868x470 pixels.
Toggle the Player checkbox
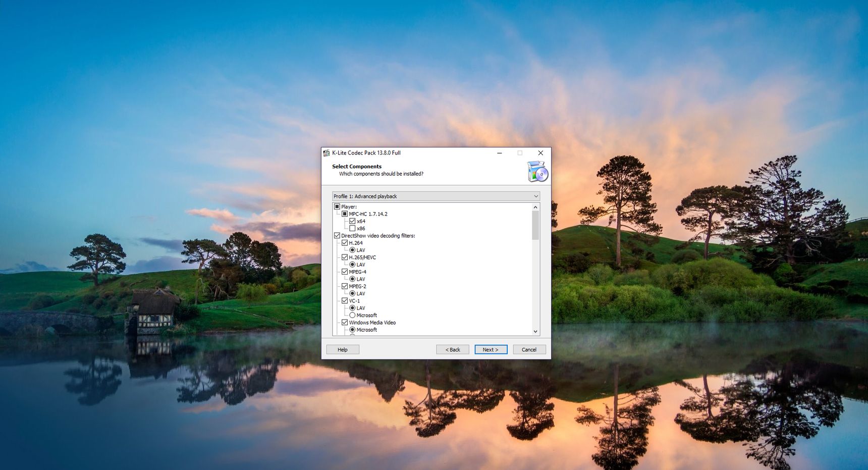(x=337, y=206)
